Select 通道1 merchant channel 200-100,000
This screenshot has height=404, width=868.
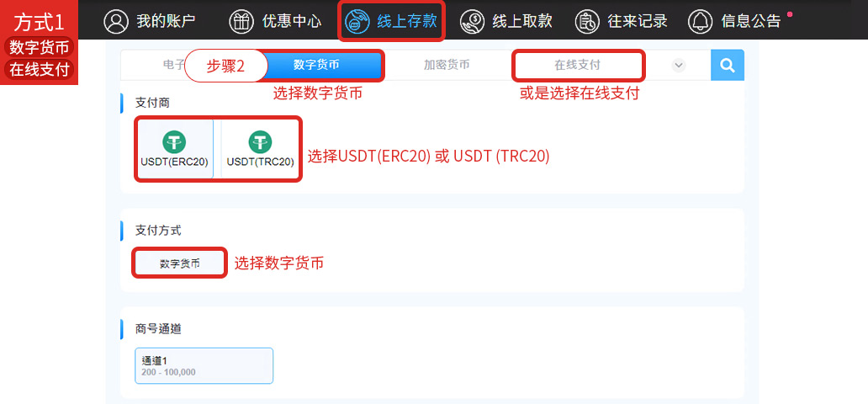coord(204,366)
